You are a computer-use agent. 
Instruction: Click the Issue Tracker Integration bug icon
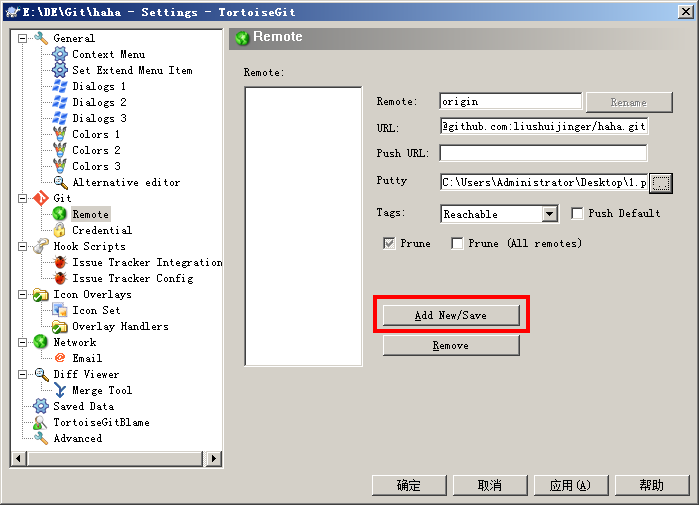60,262
